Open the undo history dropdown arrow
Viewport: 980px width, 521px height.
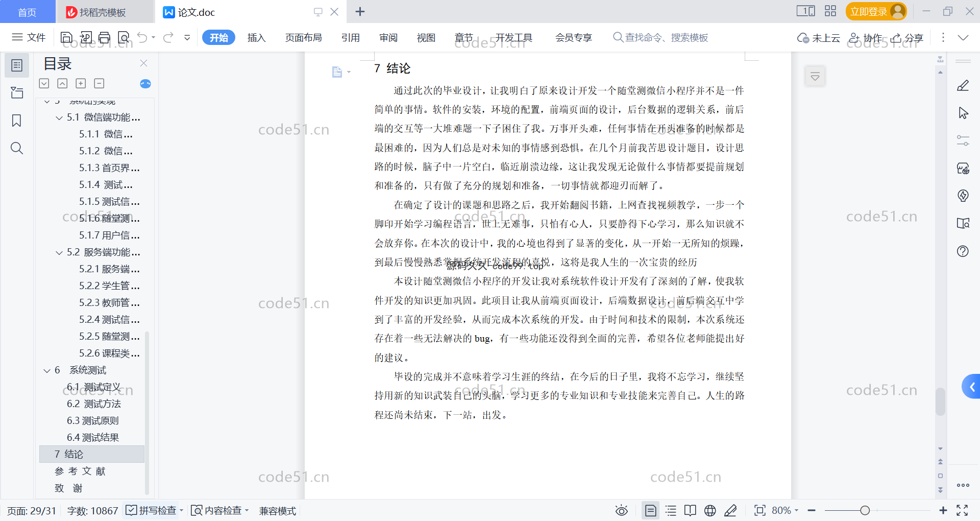pos(153,37)
